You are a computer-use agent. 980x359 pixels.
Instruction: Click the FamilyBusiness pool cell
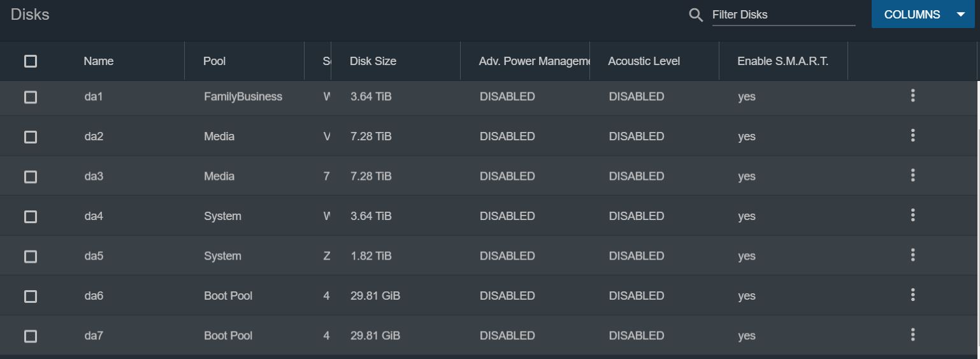tap(243, 97)
